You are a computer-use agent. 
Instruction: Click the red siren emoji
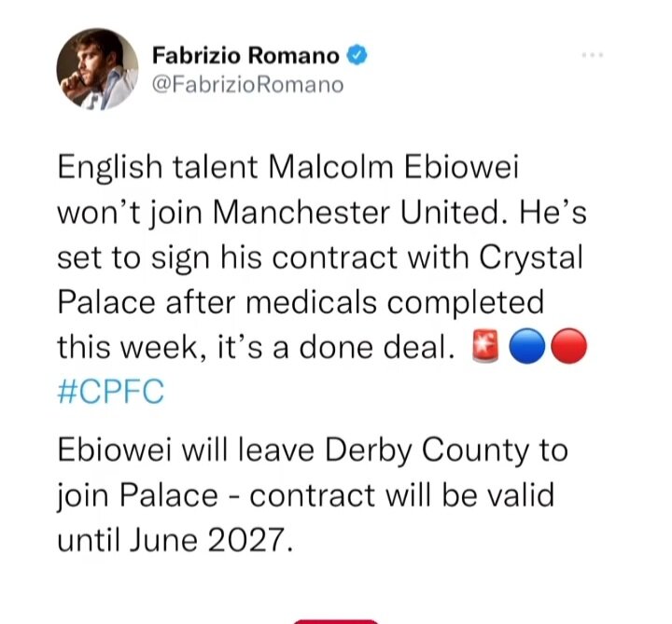click(x=485, y=346)
